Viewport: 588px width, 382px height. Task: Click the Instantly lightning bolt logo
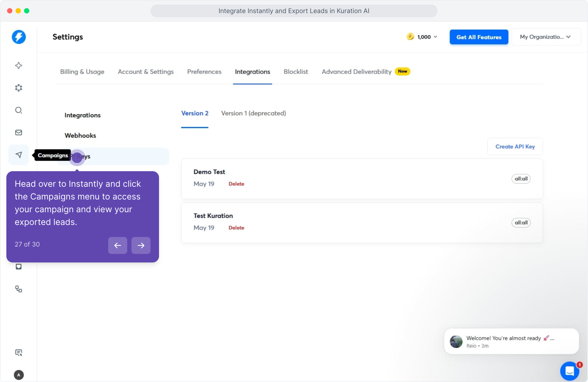(x=19, y=37)
